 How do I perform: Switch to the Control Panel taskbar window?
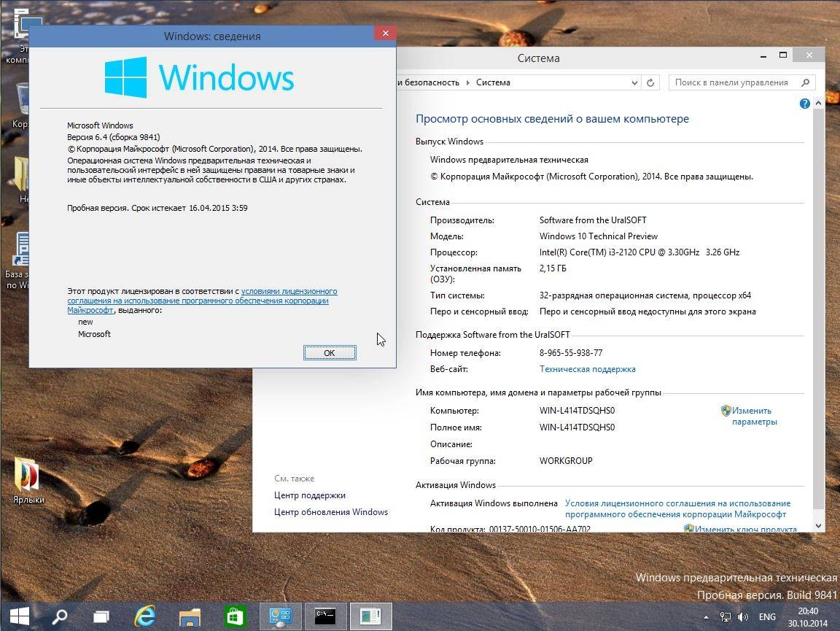coord(280,616)
